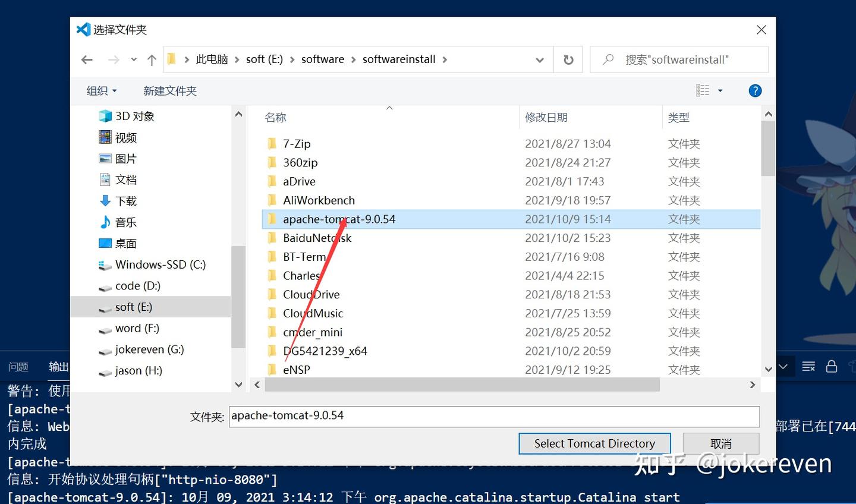The image size is (856, 504).
Task: Switch to the 问题 tab
Action: [x=18, y=367]
